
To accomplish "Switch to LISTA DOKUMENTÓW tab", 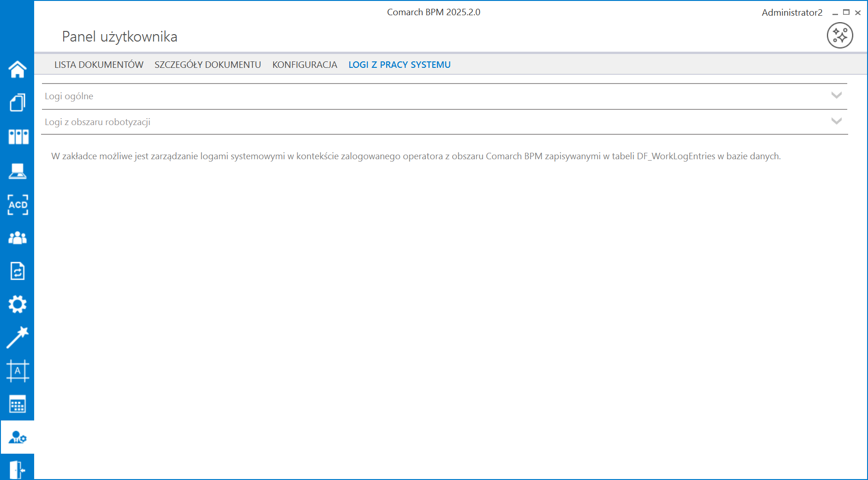I will (x=99, y=65).
